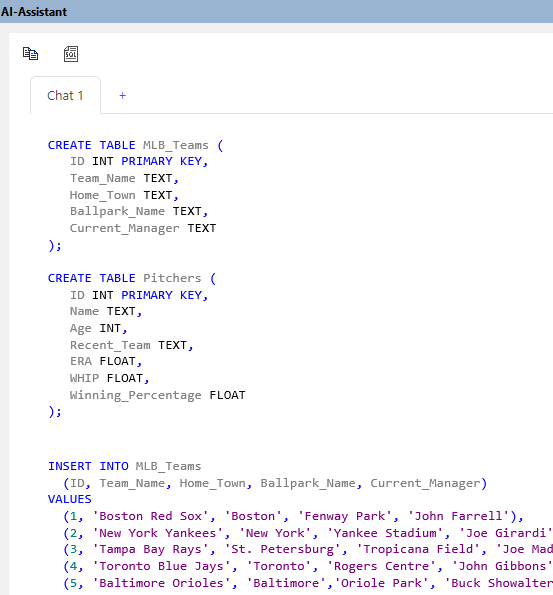The image size is (553, 595).
Task: Click the WHIP column name
Action: [84, 378]
